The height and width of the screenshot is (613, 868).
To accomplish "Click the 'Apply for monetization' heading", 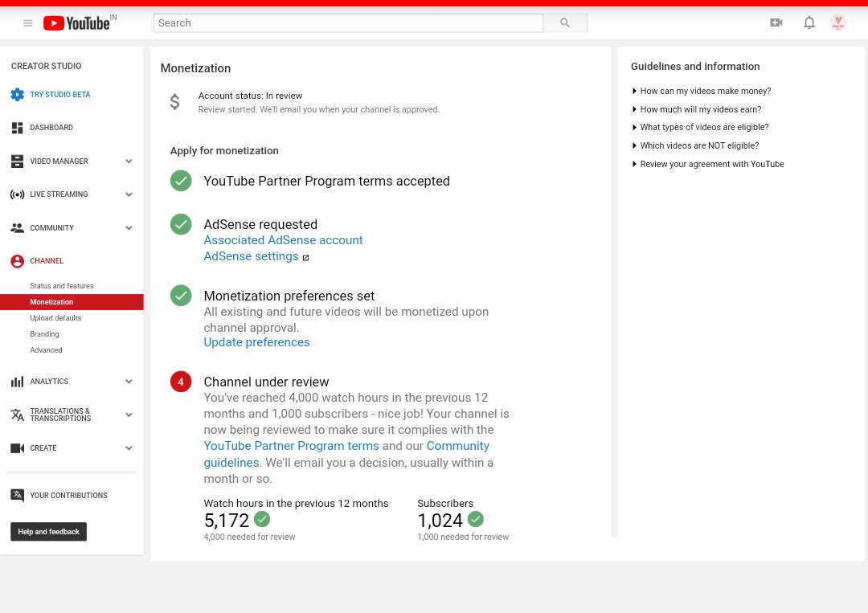I will pos(224,151).
